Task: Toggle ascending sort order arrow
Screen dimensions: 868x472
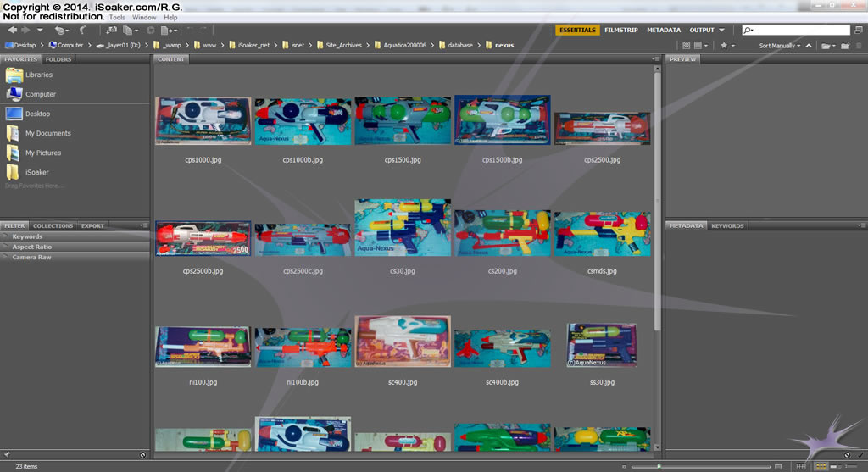Action: [809, 46]
